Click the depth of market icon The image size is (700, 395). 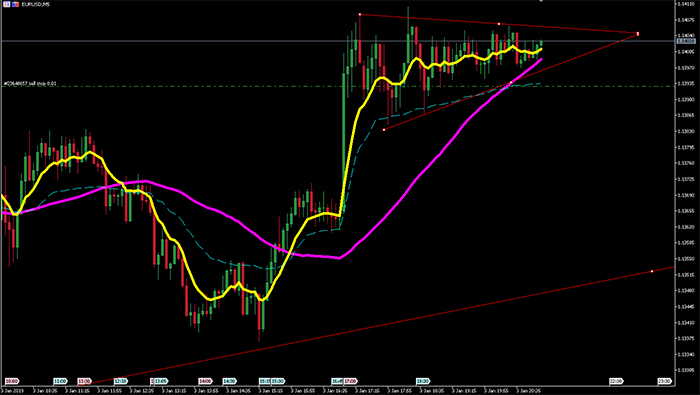[16, 4]
